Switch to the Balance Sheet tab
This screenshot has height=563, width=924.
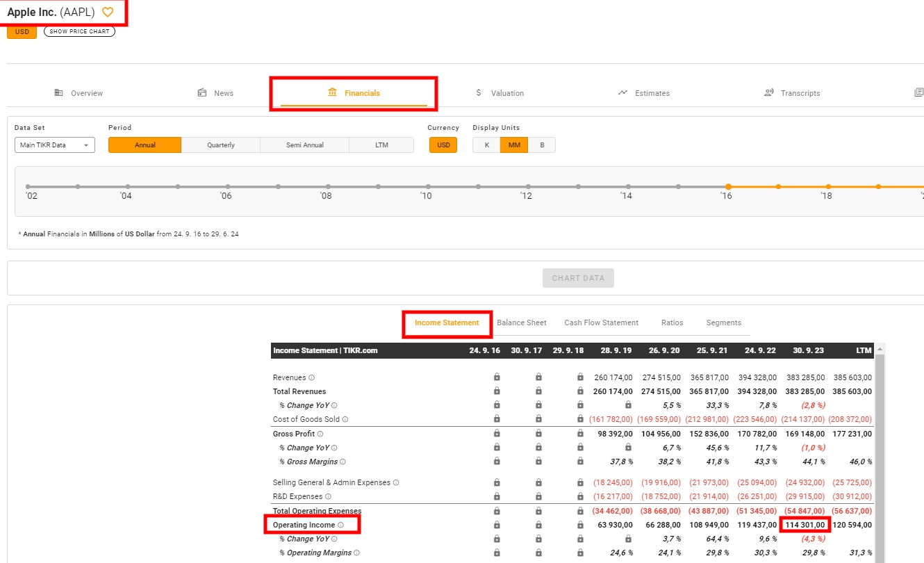point(522,323)
